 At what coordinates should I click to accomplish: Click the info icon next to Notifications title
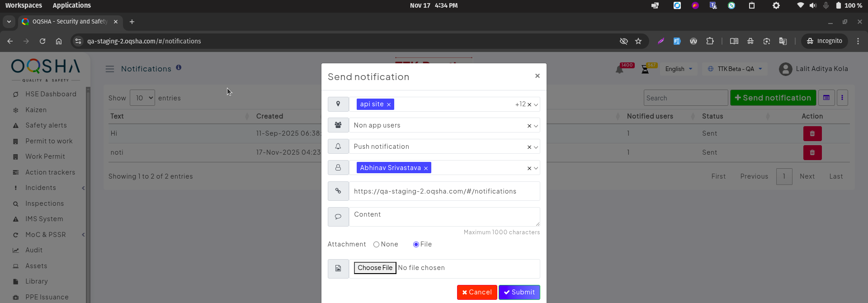coord(179,68)
